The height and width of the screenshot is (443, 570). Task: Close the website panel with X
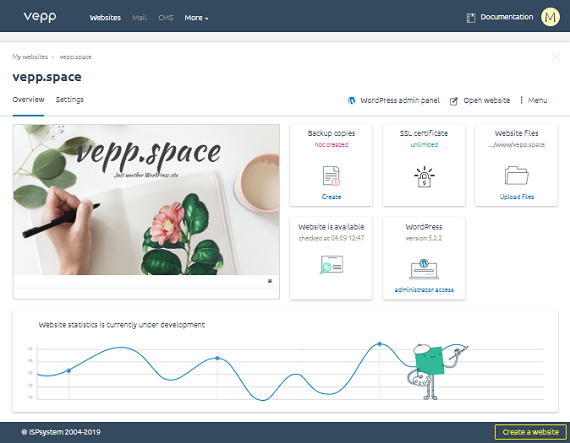pos(556,56)
